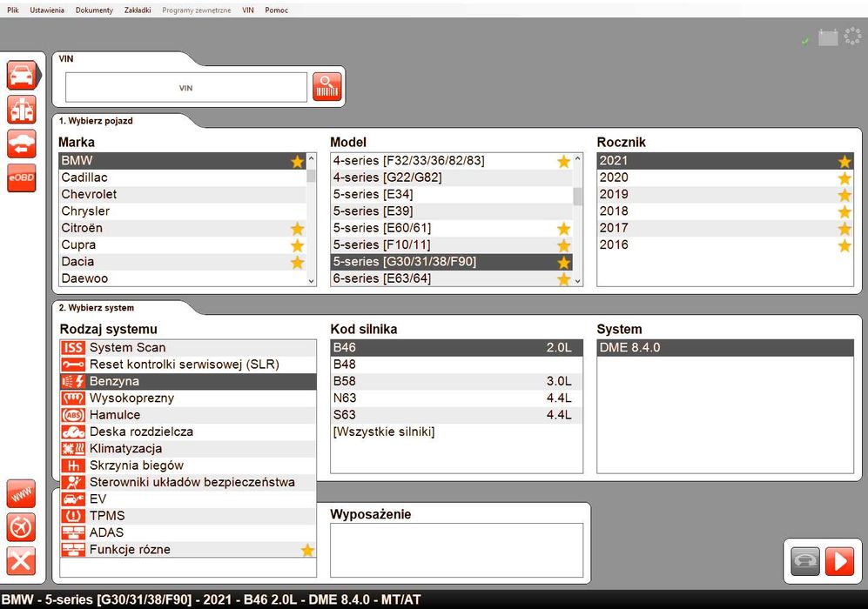The width and height of the screenshot is (868, 609).
Task: Select Hamulce ABS system type
Action: [188, 415]
